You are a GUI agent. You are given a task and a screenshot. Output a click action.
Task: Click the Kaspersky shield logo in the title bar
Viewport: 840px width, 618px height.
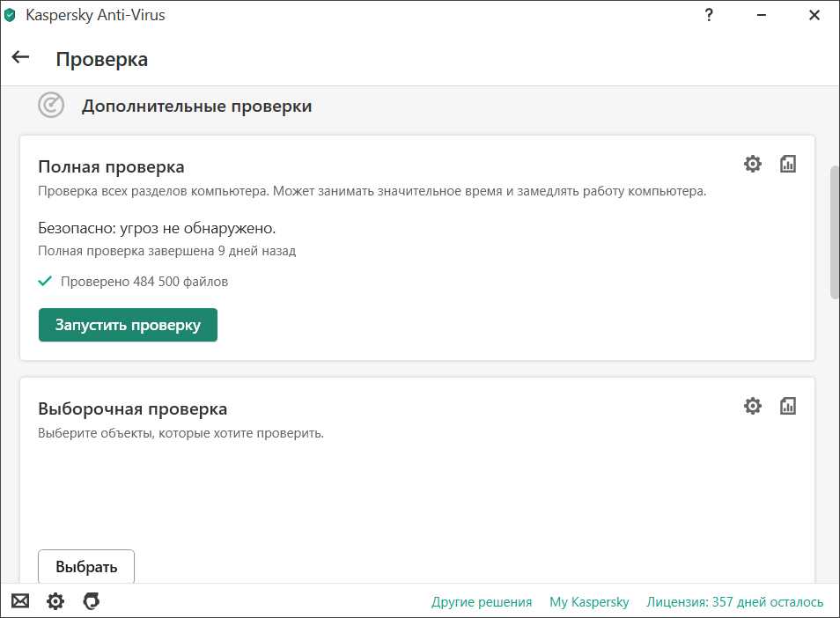tap(11, 15)
